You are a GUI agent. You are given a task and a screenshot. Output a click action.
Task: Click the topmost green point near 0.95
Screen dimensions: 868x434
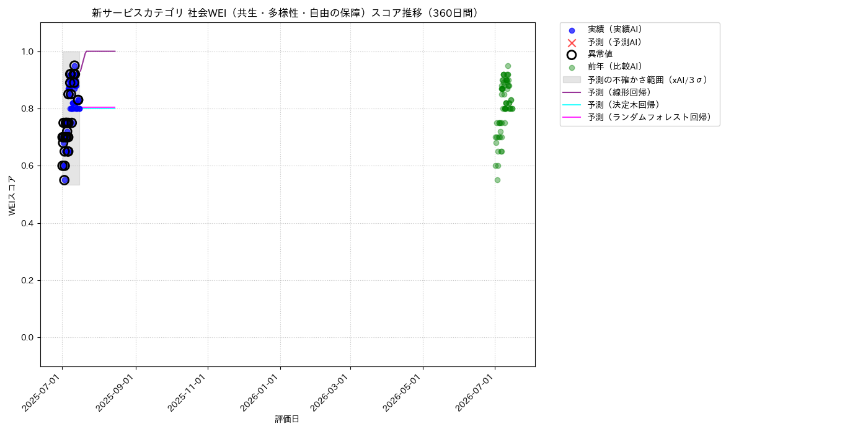click(508, 66)
